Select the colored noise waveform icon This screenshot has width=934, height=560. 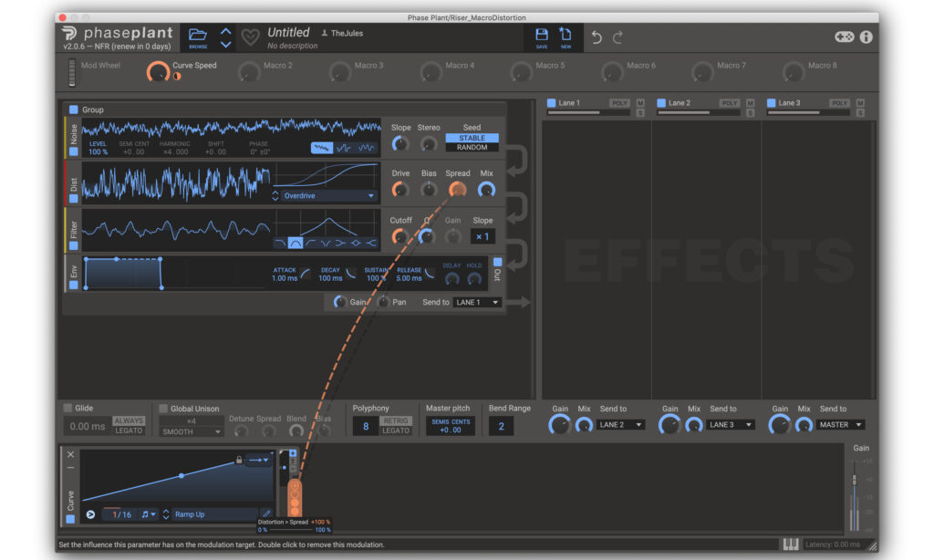click(x=322, y=148)
